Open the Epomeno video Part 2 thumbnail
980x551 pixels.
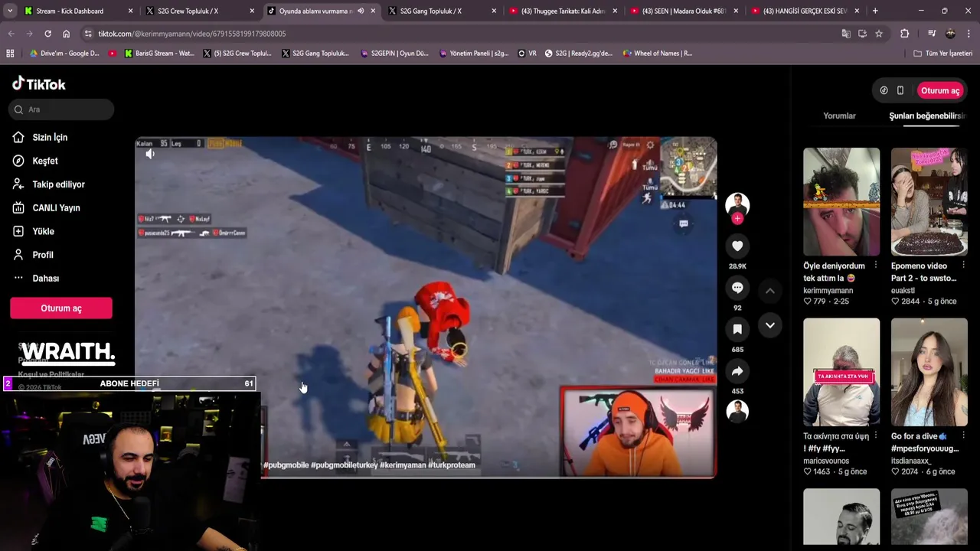(x=929, y=201)
